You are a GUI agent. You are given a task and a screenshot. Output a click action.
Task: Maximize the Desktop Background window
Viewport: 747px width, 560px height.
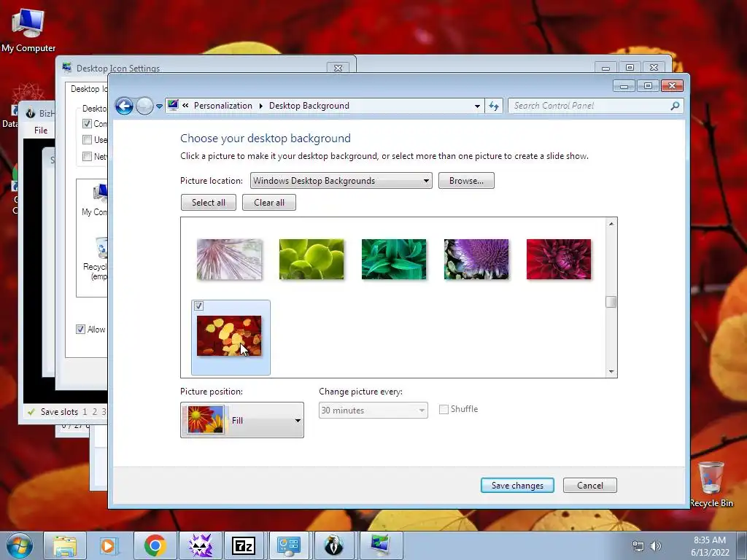click(x=648, y=86)
